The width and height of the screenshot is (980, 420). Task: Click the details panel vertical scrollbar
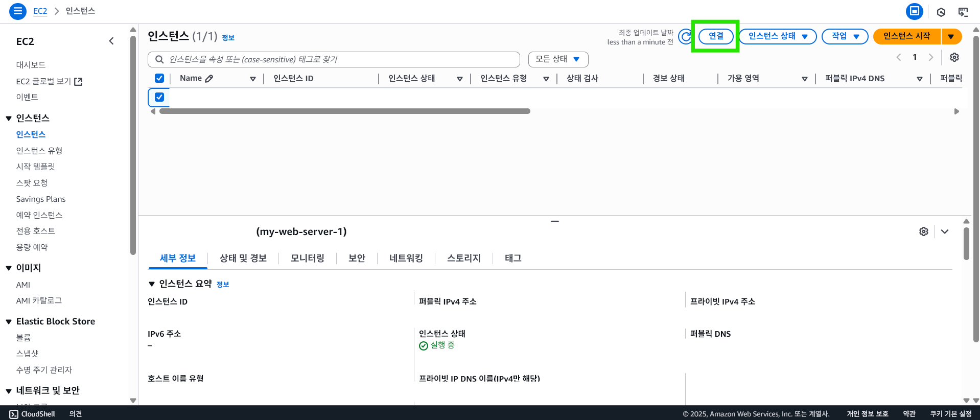click(966, 244)
